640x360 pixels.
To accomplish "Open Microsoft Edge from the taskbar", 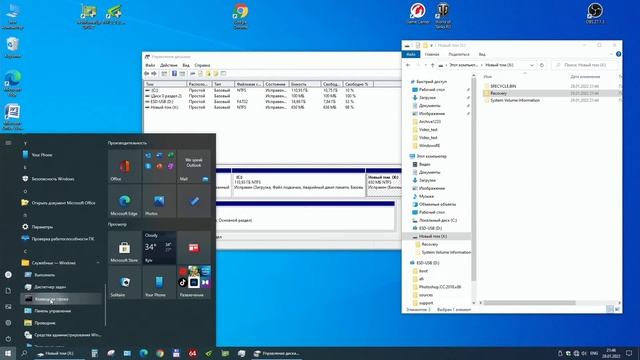I will point(143,353).
